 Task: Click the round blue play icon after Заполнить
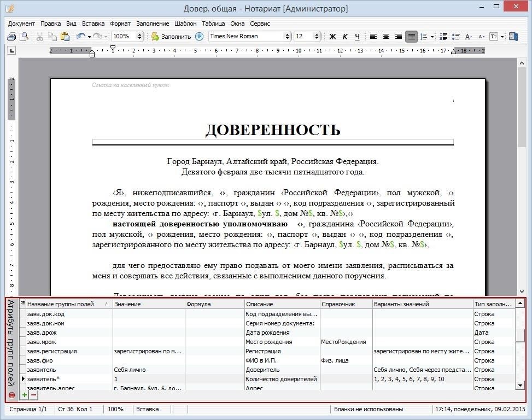pyautogui.click(x=200, y=36)
